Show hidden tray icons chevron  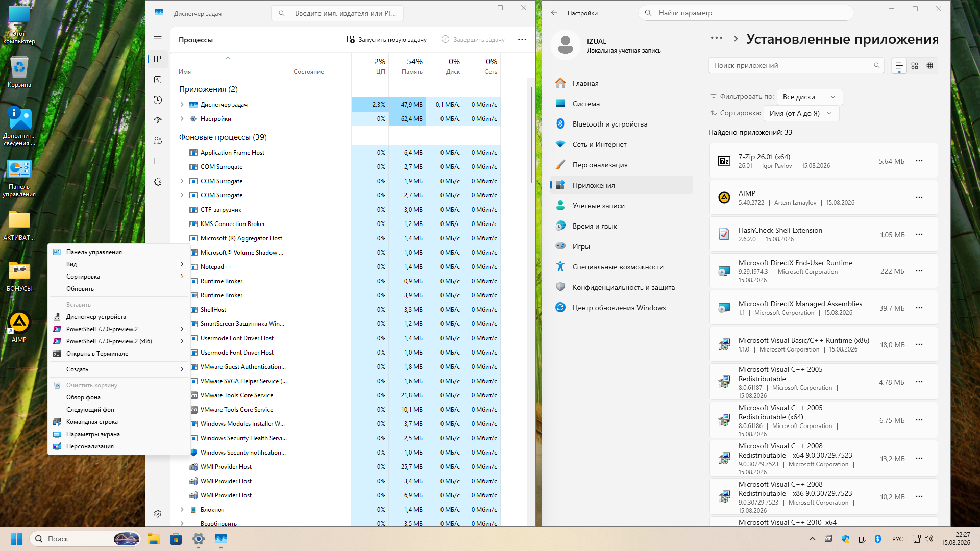pyautogui.click(x=812, y=539)
